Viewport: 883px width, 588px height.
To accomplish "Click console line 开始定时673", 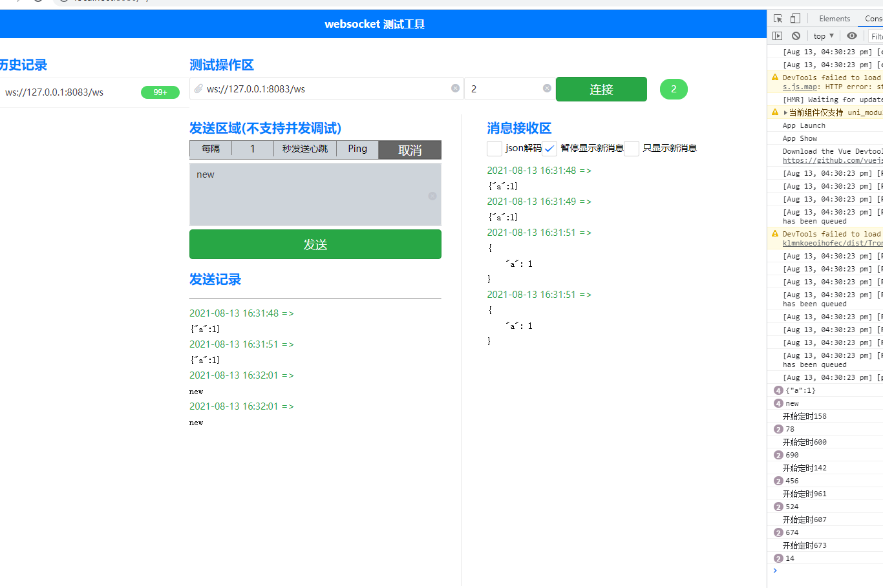I will coord(805,545).
